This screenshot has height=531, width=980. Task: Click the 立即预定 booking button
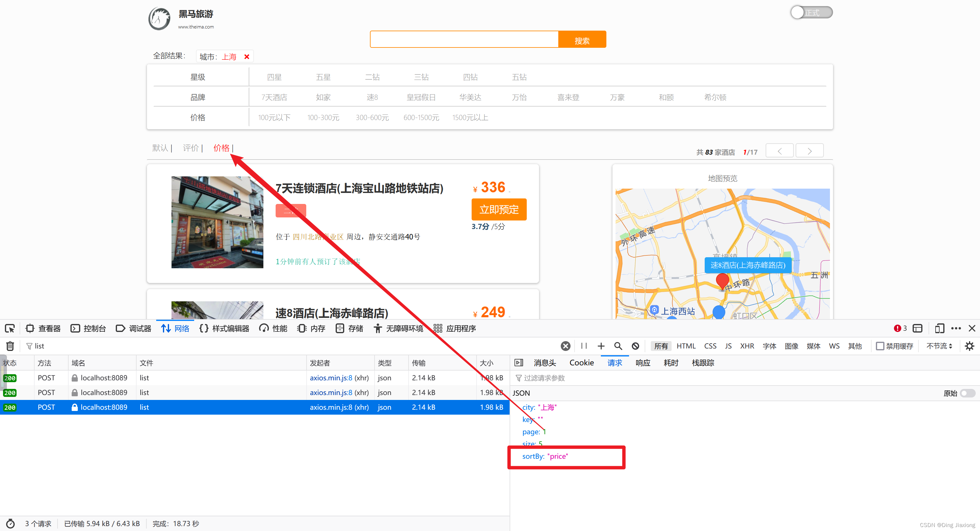tap(499, 209)
